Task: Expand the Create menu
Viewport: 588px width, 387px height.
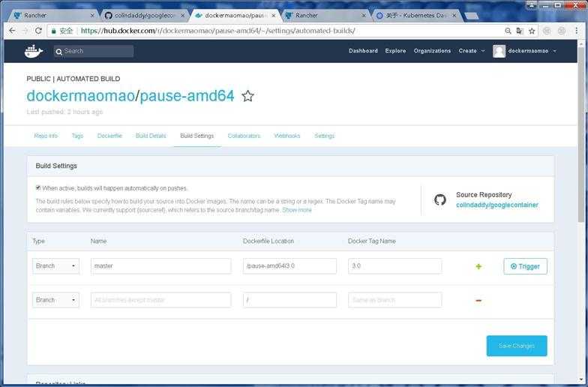Action: 471,51
